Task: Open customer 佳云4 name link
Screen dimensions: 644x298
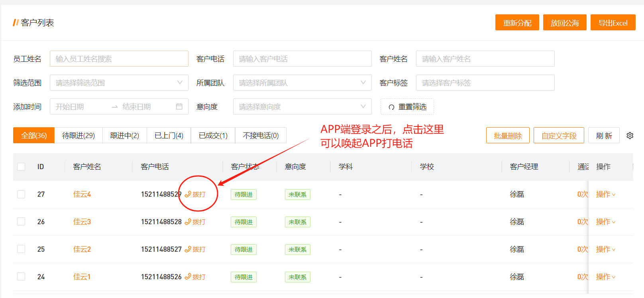Action: [82, 194]
